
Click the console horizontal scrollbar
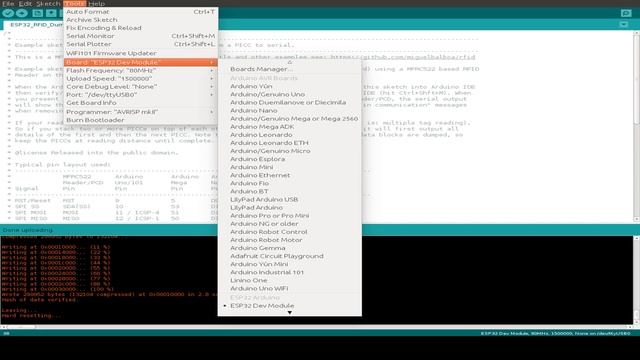[x=317, y=327]
